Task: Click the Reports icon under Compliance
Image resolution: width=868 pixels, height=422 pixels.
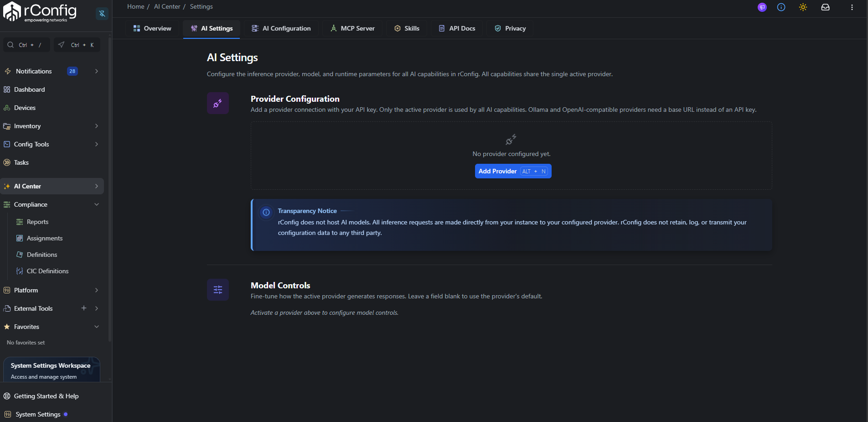Action: point(20,222)
